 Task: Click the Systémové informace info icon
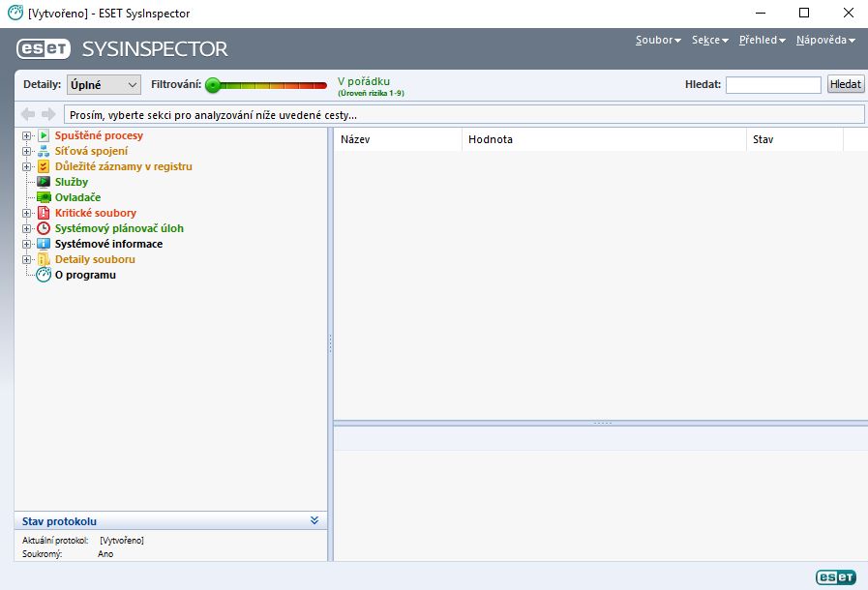click(44, 244)
